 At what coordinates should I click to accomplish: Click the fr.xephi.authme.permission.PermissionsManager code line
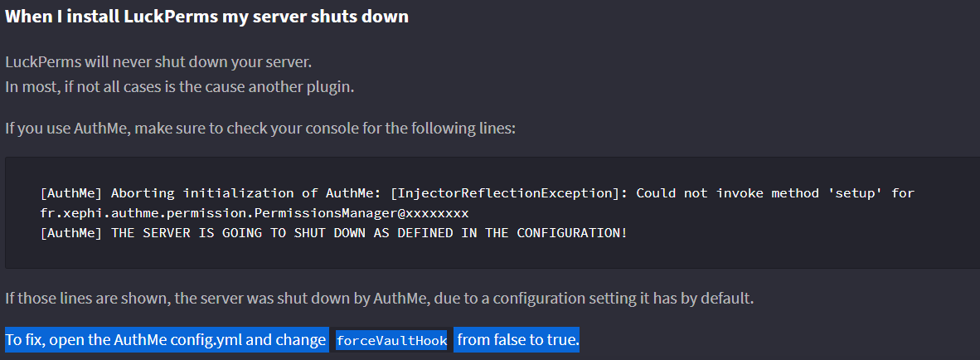tap(255, 212)
